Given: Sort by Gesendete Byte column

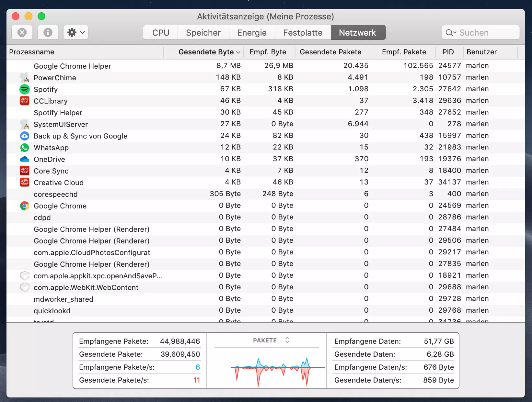Looking at the screenshot, I should (x=206, y=52).
